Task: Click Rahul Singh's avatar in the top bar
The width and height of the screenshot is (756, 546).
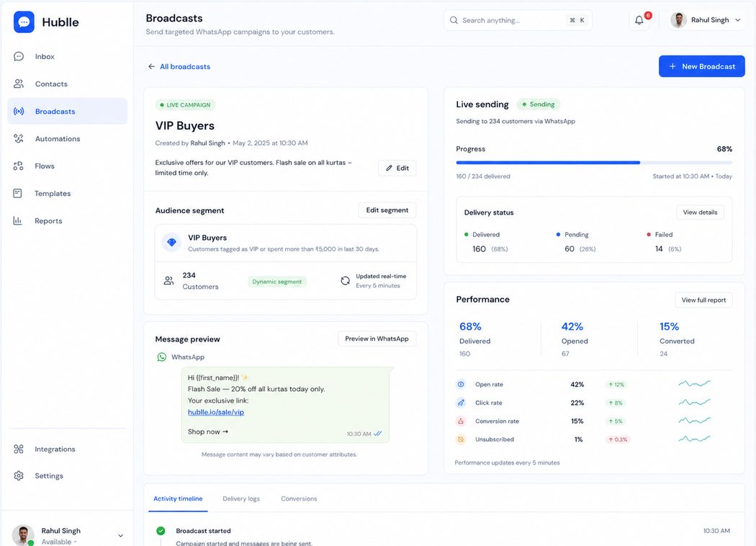Action: coord(679,20)
